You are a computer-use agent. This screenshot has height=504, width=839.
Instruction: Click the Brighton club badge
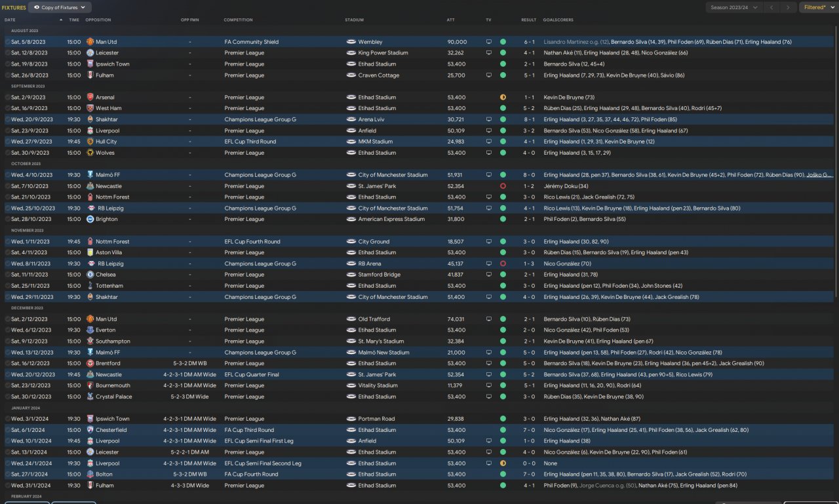pyautogui.click(x=90, y=220)
